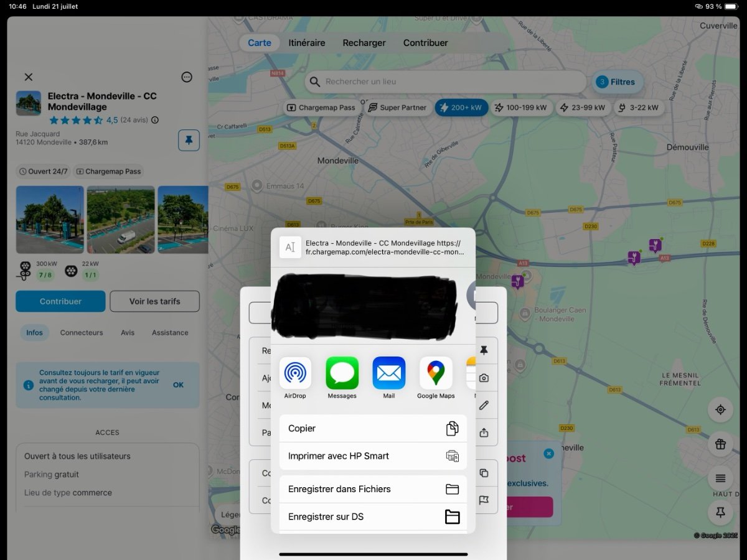Open the gift rewards icon on map
Viewport: 747px width, 560px height.
720,444
